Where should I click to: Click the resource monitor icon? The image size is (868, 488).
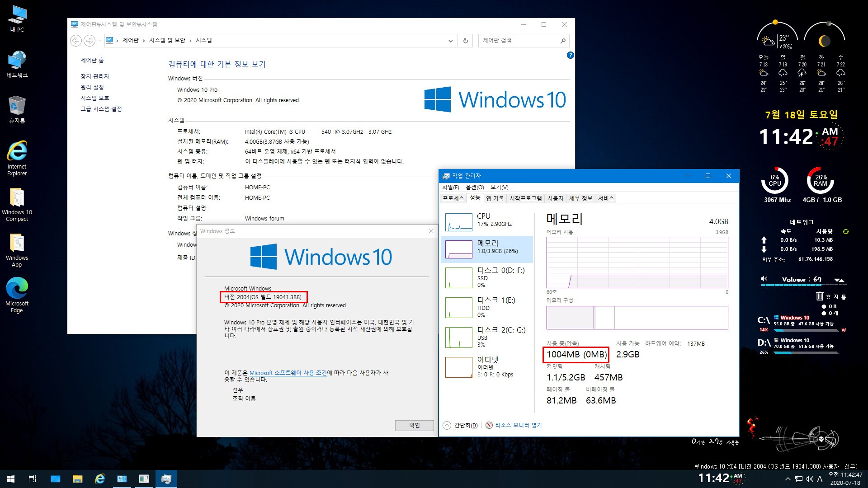pos(489,425)
